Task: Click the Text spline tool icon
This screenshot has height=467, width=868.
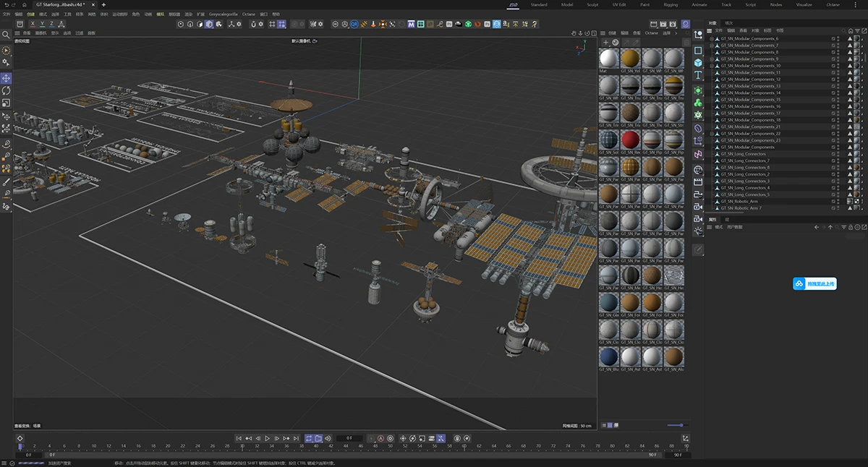Action: [698, 75]
